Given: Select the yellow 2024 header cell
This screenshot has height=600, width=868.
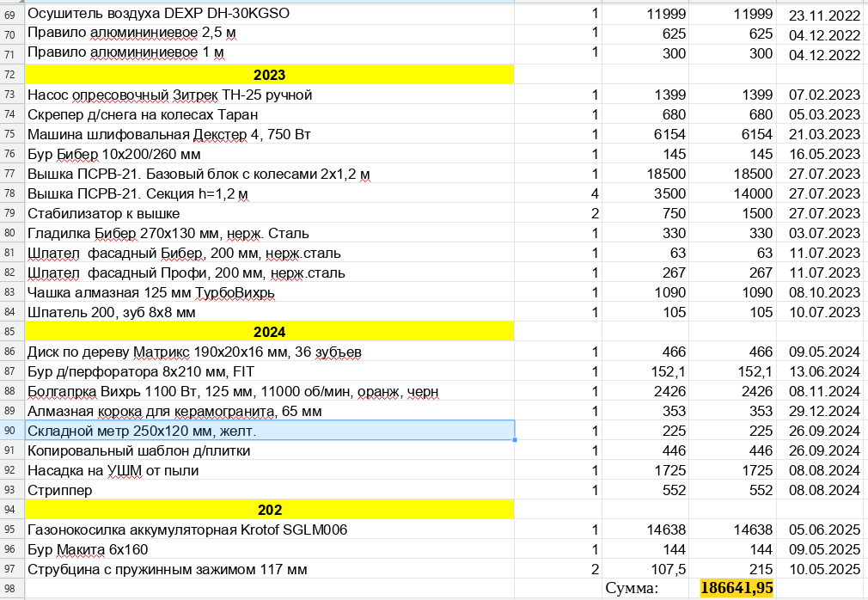Looking at the screenshot, I should point(270,332).
